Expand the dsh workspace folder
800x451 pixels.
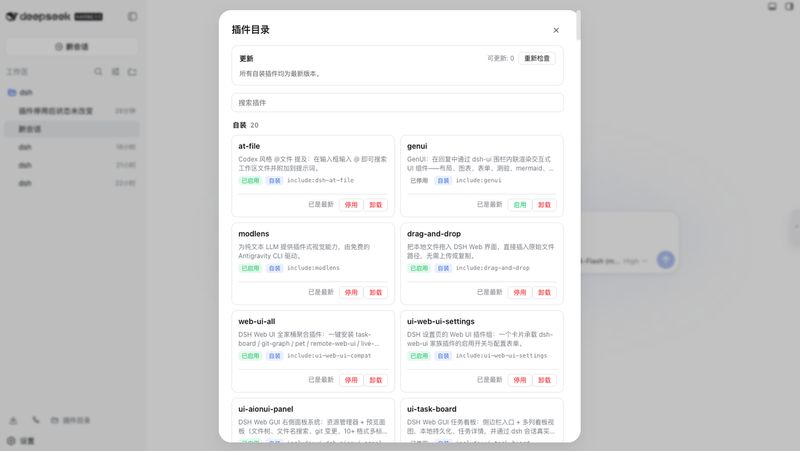[x=71, y=92]
